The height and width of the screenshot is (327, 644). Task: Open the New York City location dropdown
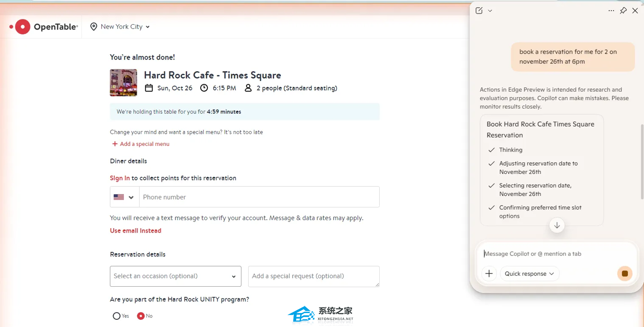click(x=120, y=27)
